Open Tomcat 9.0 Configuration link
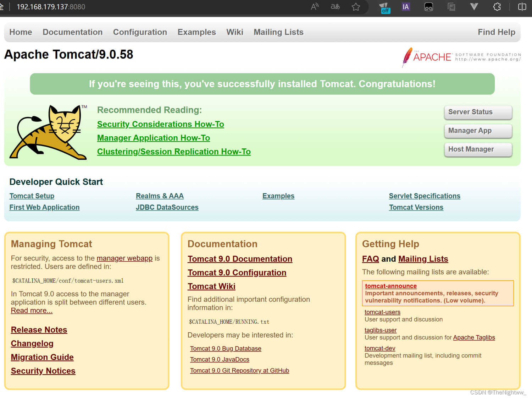The height and width of the screenshot is (399, 532). click(x=237, y=273)
